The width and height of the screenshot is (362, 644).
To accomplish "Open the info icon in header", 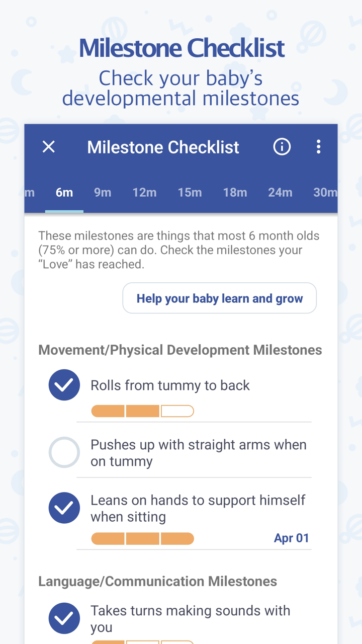I will (282, 147).
